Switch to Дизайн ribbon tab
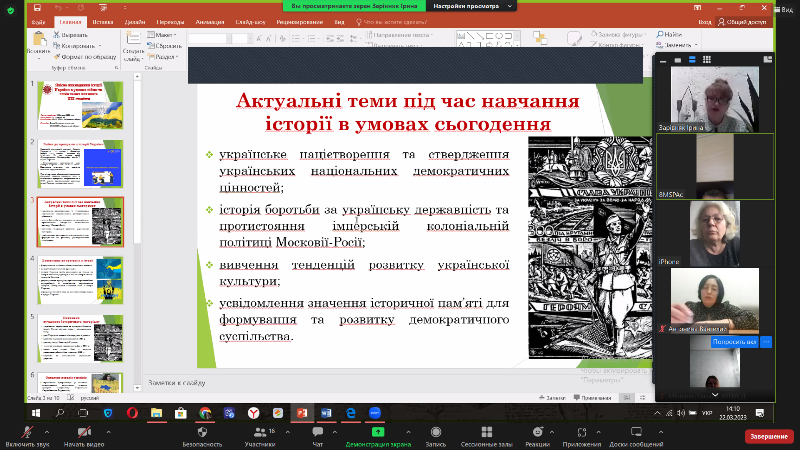 (x=135, y=22)
